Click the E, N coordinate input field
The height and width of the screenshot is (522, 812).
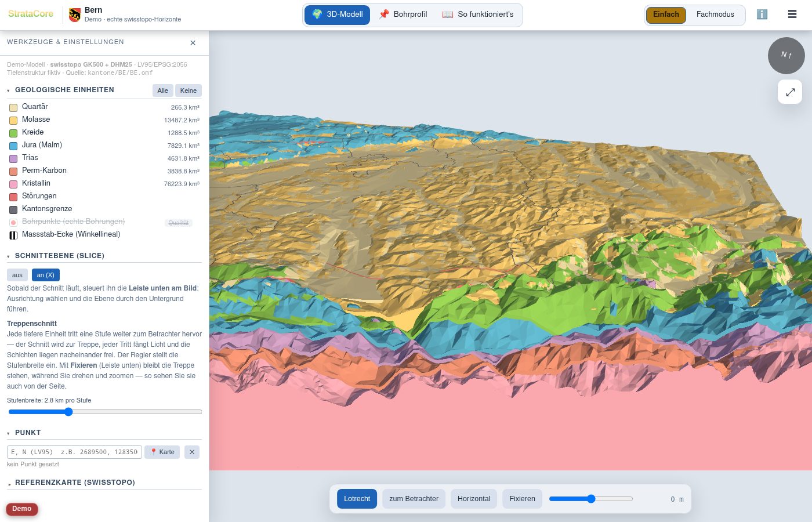(74, 452)
